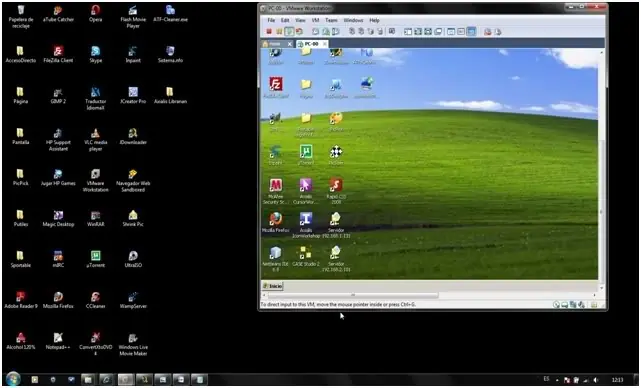
Task: Click the volume icon in system tray
Action: tap(596, 380)
